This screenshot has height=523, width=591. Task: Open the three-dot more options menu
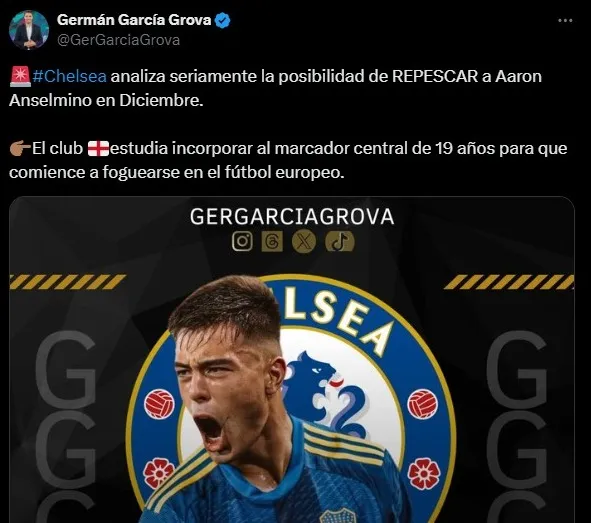click(565, 21)
